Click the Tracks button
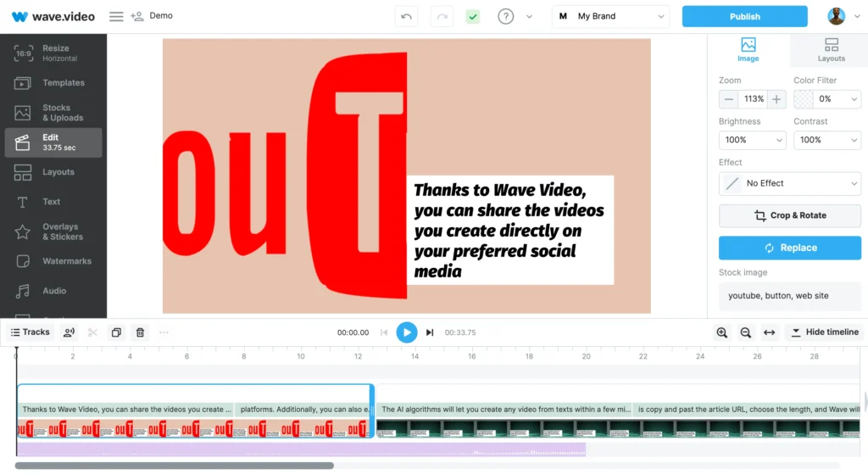 click(x=31, y=332)
